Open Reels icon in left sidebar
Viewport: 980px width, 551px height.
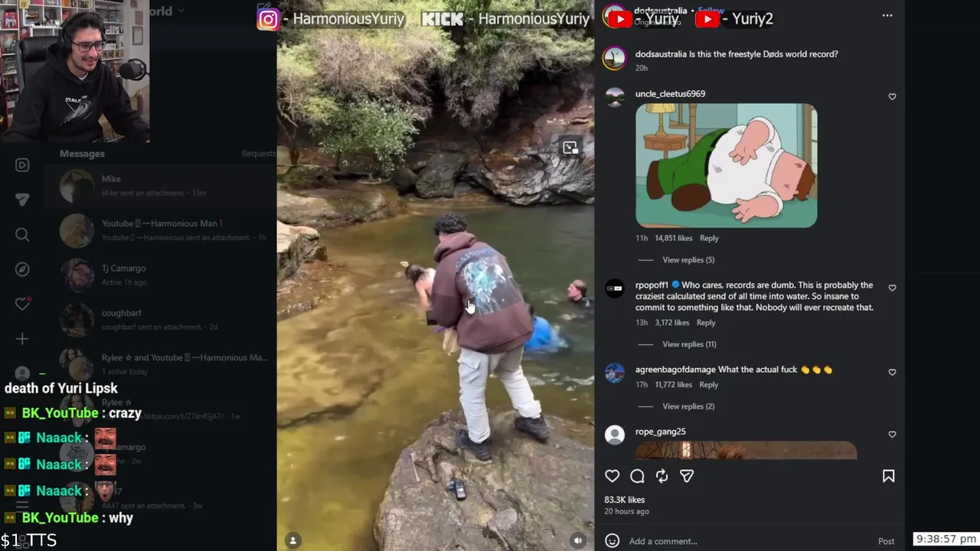(22, 165)
